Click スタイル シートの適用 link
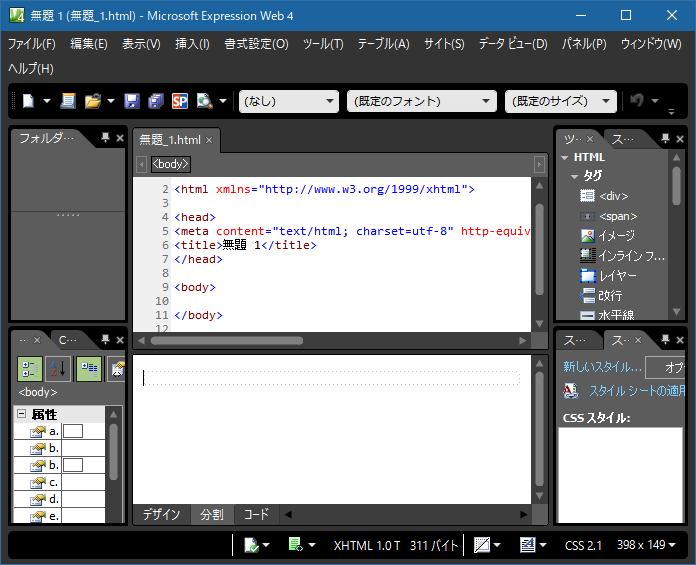 click(x=637, y=391)
